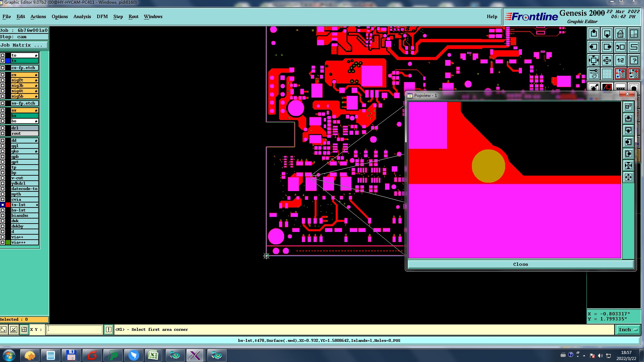The height and width of the screenshot is (362, 644).
Task: Toggle checkbox for ts-1st layer
Action: (x=3, y=205)
